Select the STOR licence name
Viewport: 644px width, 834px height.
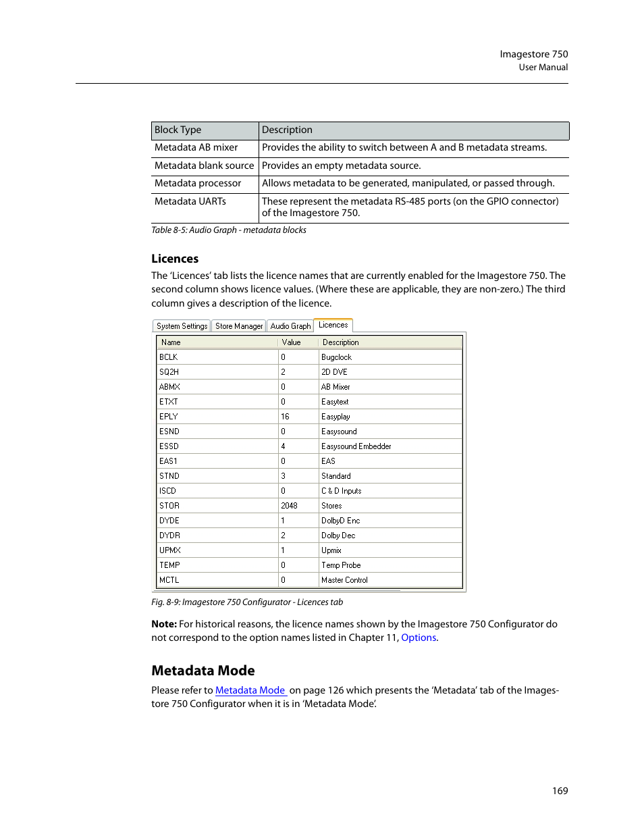(x=169, y=506)
